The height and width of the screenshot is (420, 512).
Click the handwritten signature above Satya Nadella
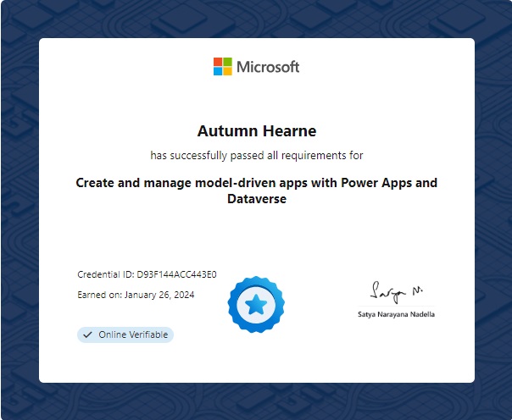click(x=393, y=292)
